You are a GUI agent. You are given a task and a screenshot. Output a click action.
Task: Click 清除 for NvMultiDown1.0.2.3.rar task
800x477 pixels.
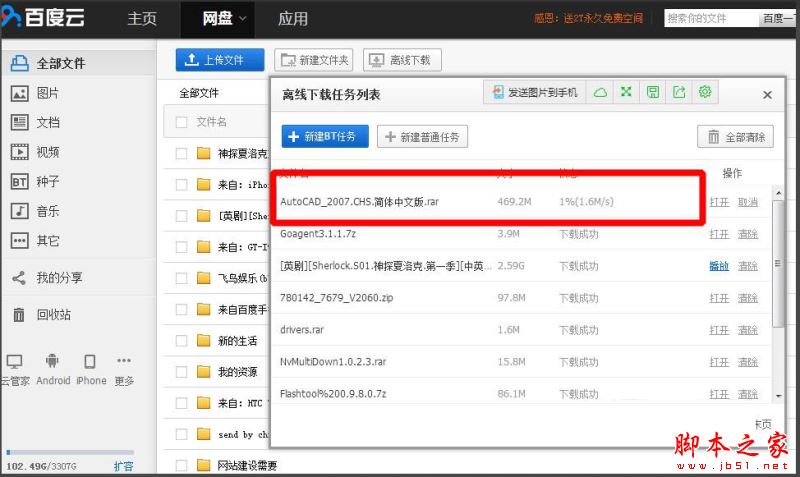pos(747,362)
